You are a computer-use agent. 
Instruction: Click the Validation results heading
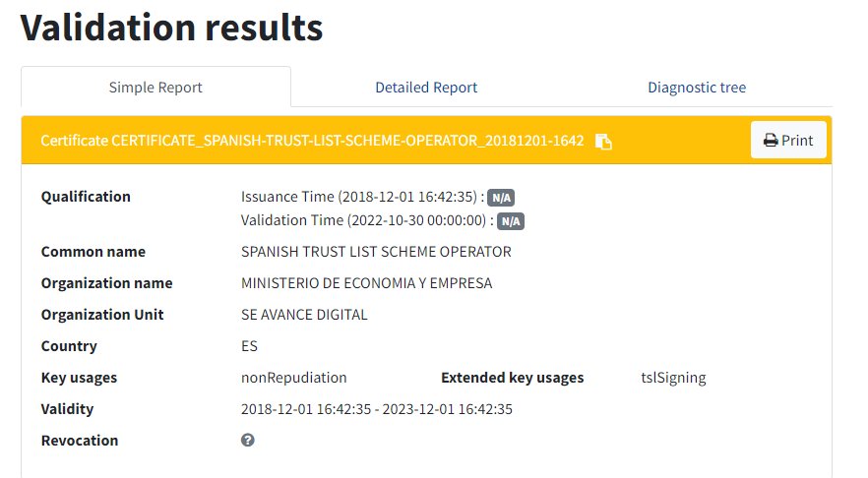[172, 29]
